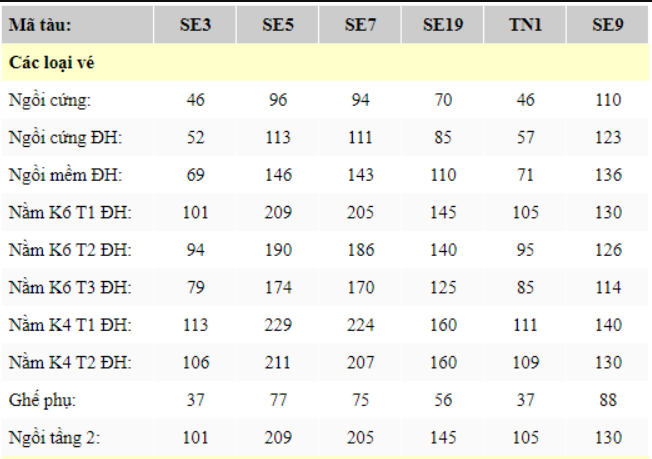Image resolution: width=652 pixels, height=459 pixels.
Task: Select the SE9 train code header
Action: point(608,25)
